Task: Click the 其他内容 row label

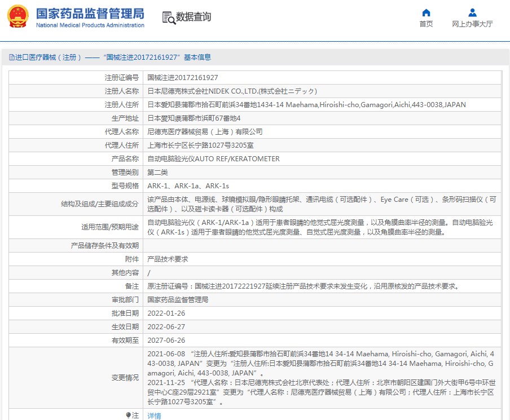Action: click(x=125, y=273)
